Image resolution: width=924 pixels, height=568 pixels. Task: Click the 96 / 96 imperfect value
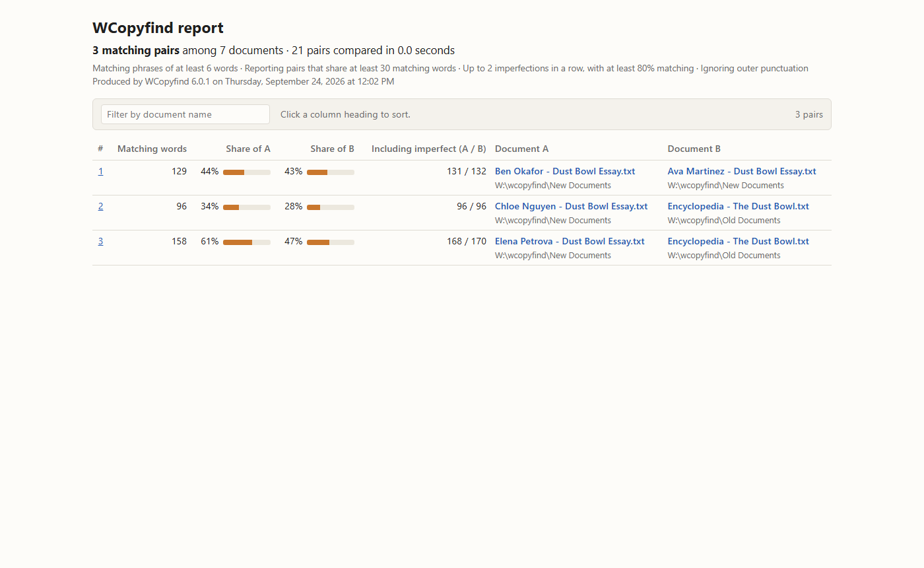tap(471, 206)
